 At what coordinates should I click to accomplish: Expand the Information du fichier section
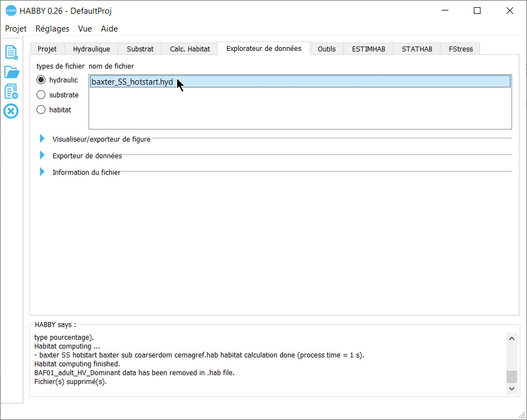click(42, 172)
